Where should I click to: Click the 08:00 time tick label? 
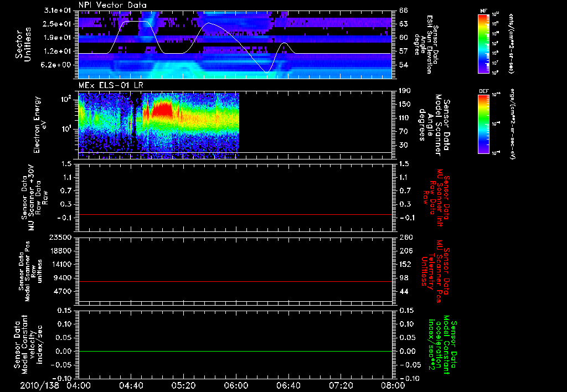[393, 385]
